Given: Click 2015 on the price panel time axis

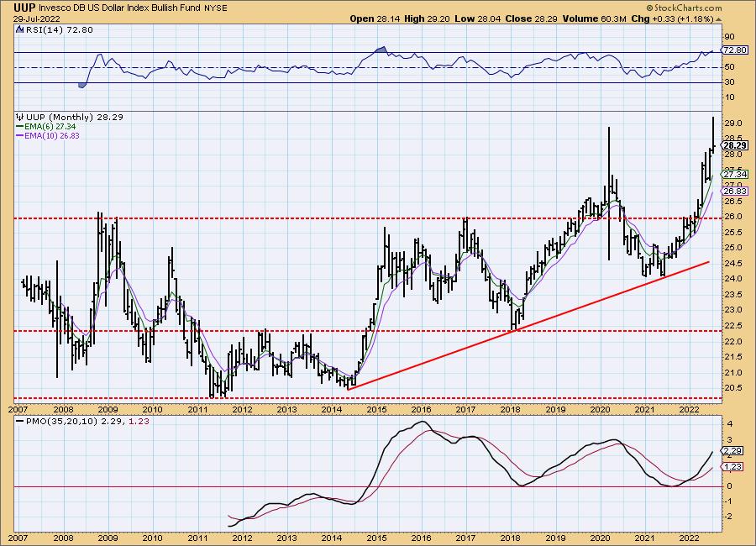Looking at the screenshot, I should pos(376,410).
